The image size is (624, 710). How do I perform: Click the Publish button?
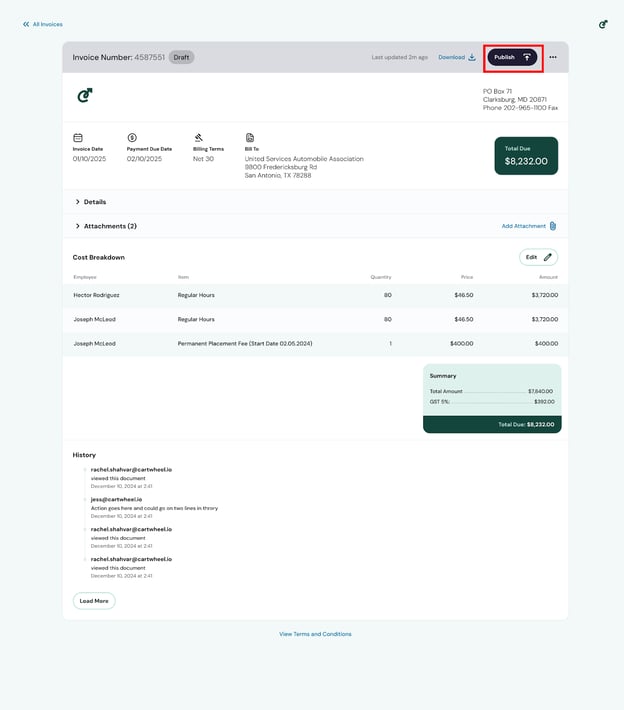[512, 57]
